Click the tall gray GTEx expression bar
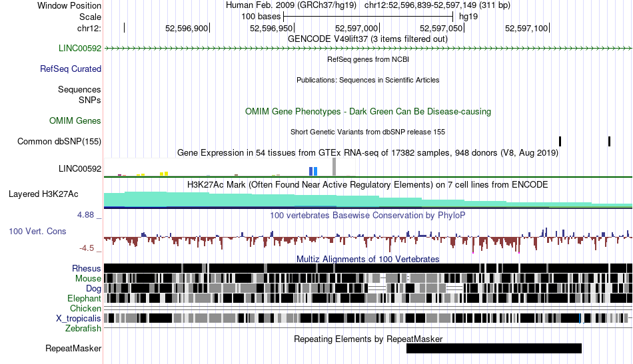Image resolution: width=633 pixels, height=364 pixels. [x=334, y=167]
